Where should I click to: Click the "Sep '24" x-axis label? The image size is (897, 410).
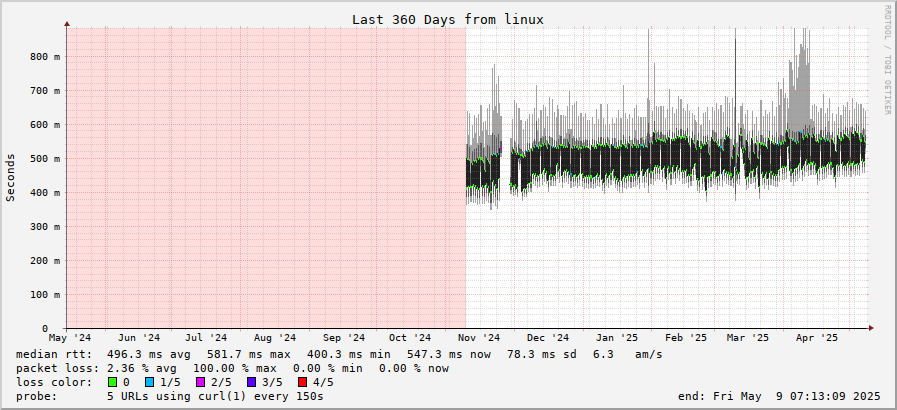pos(343,338)
